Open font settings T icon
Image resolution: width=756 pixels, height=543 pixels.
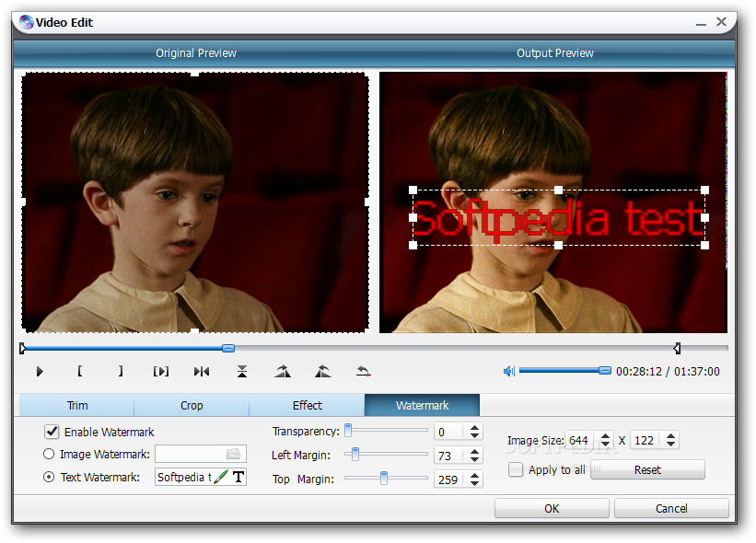click(238, 477)
